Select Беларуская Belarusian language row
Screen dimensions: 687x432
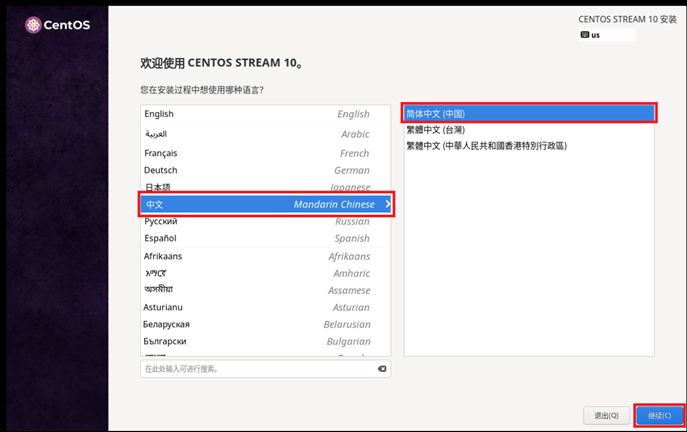pos(266,324)
